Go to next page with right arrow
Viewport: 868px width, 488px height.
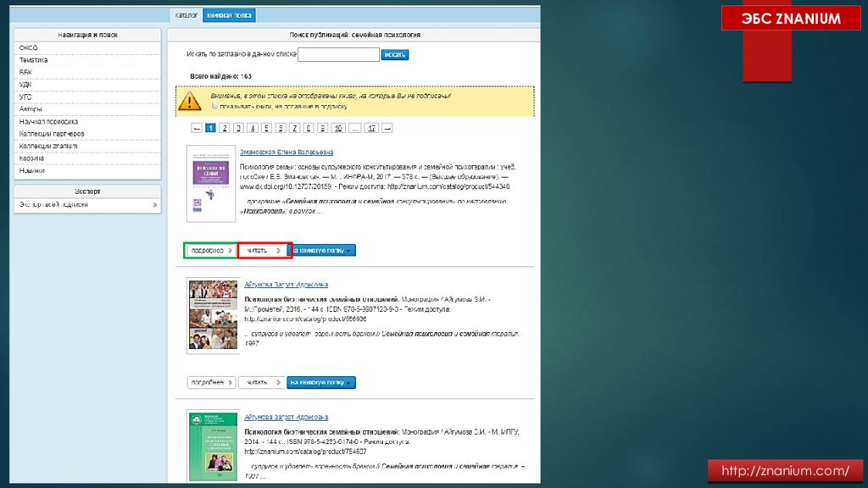[x=387, y=129]
